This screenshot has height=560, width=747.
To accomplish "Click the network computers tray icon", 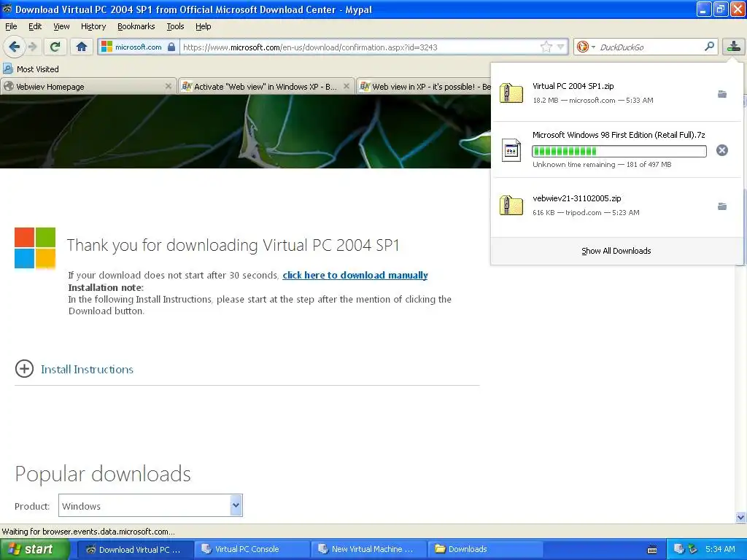I will (679, 549).
